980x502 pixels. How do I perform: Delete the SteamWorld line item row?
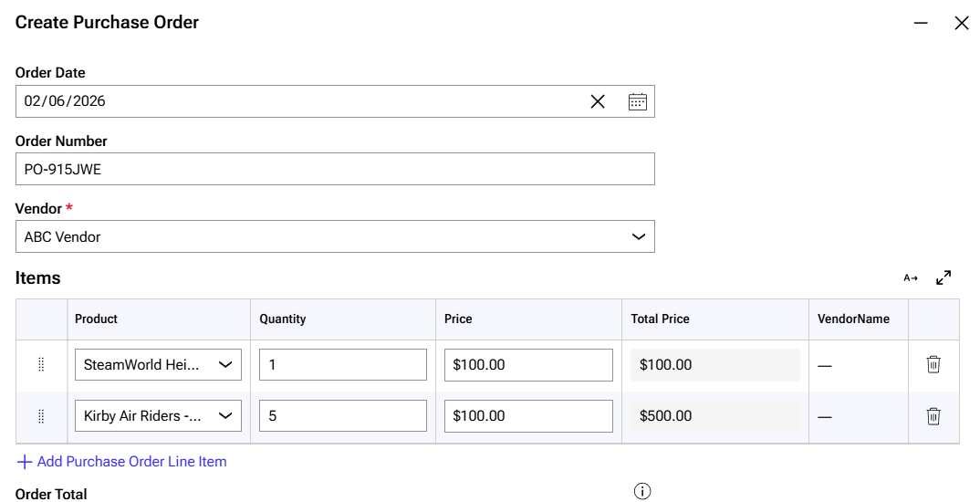pos(933,365)
